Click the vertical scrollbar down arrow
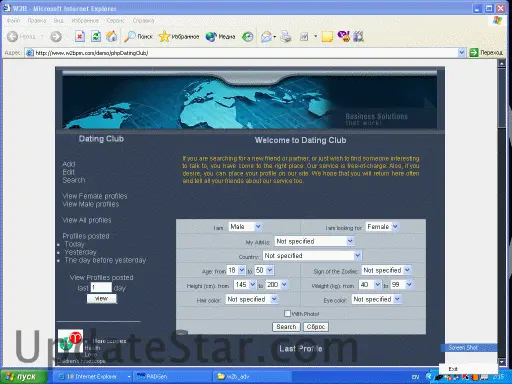Image resolution: width=512 pixels, height=384 pixels. pyautogui.click(x=502, y=361)
